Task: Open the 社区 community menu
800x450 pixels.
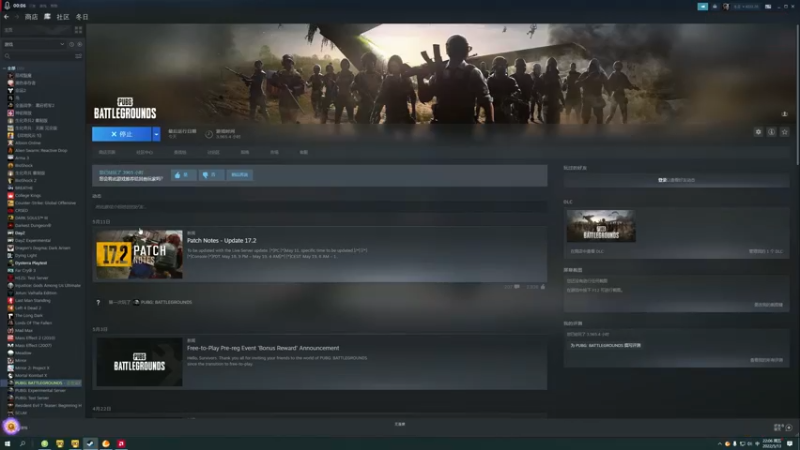Action: (63, 17)
